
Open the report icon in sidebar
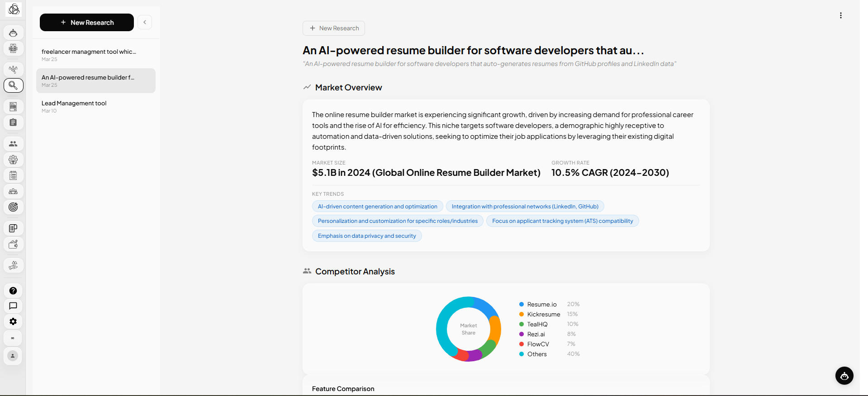coord(13,48)
